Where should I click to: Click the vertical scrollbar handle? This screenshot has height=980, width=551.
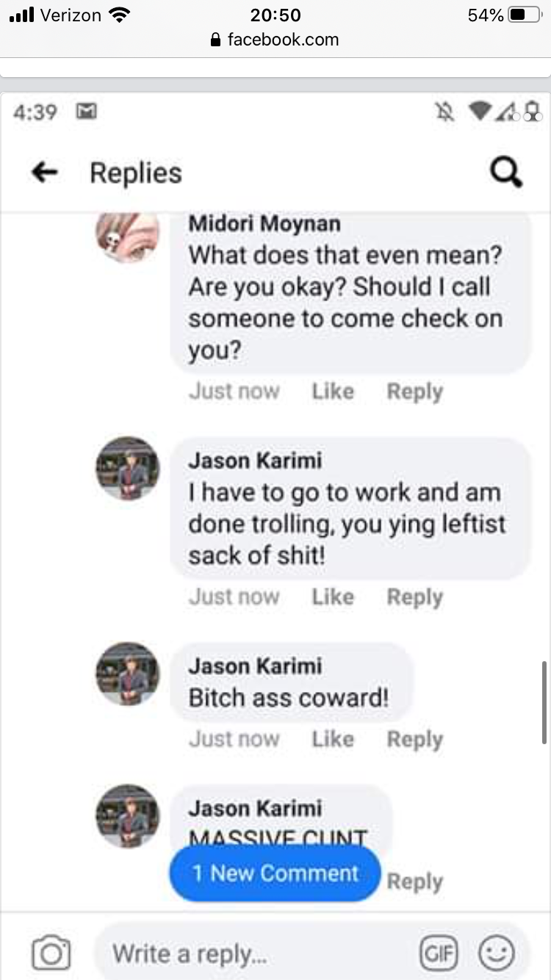pyautogui.click(x=544, y=702)
